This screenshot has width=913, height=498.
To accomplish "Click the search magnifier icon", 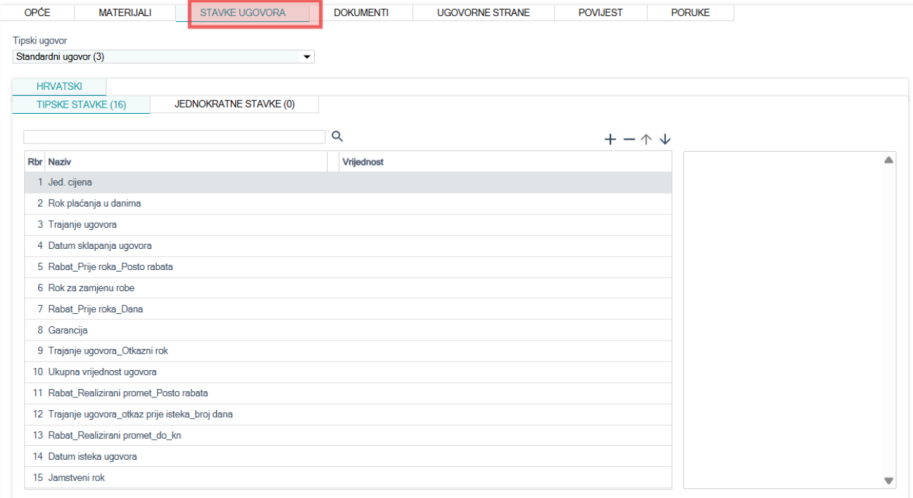I will 337,136.
